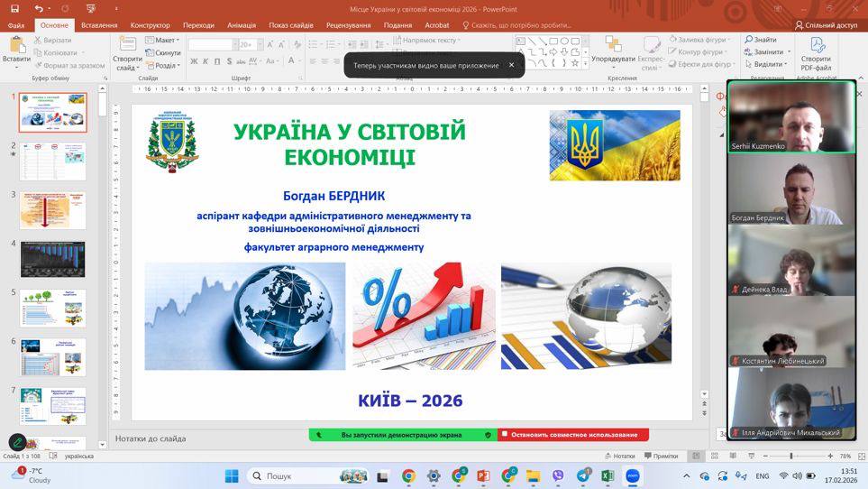Toggle italic formatting К

click(x=206, y=61)
